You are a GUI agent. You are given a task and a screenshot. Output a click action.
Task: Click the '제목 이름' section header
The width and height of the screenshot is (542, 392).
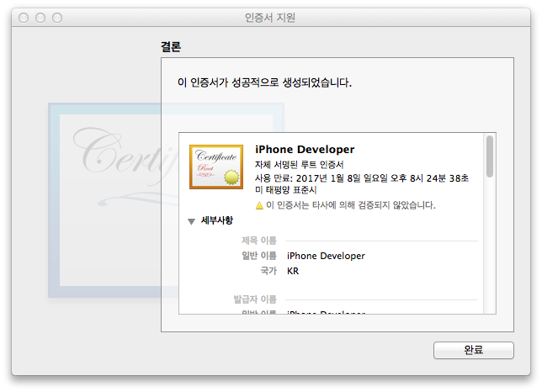coord(259,241)
